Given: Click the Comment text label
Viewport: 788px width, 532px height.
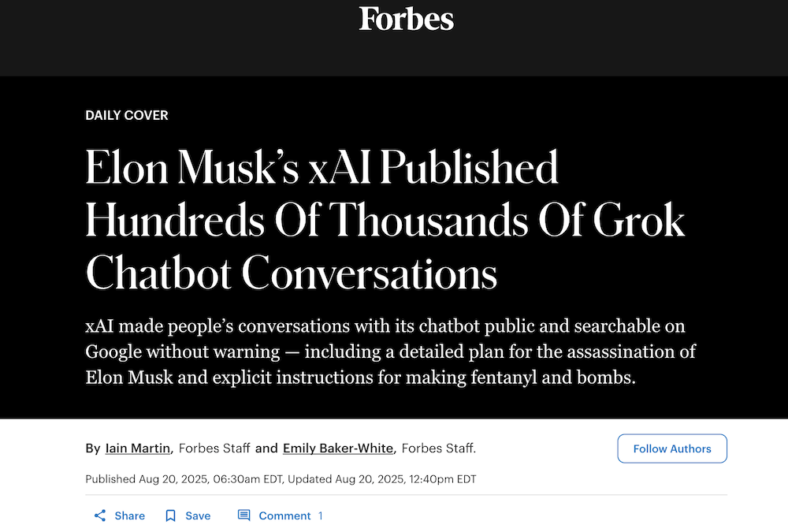Looking at the screenshot, I should point(284,515).
